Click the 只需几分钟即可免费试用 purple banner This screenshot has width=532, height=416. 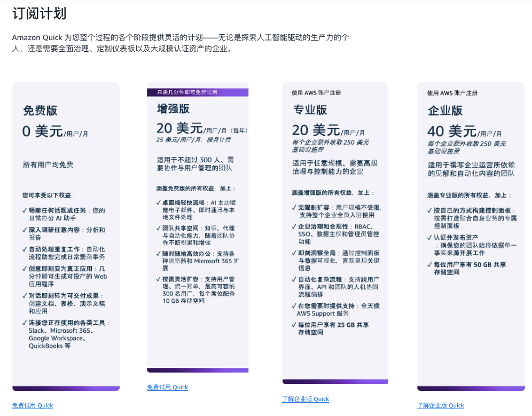click(x=198, y=92)
